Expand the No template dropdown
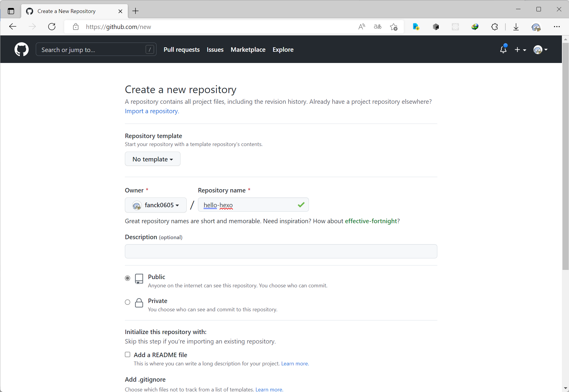Screen dimensions: 569x392 pos(153,159)
